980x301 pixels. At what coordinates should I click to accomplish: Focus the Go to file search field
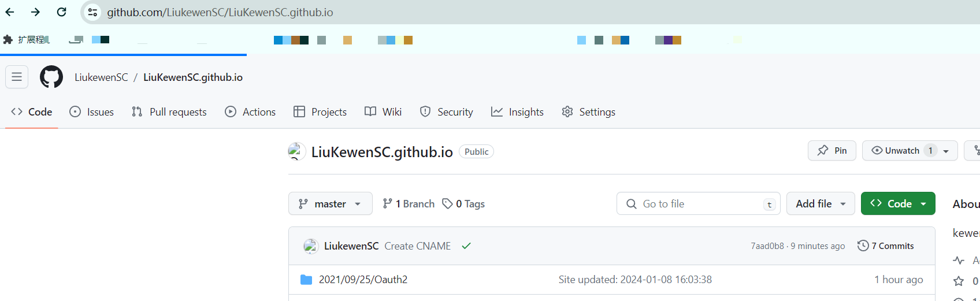(699, 203)
